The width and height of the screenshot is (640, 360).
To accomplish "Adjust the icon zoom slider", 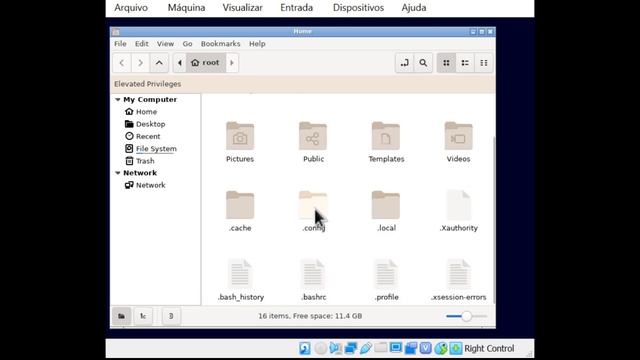I will click(467, 316).
